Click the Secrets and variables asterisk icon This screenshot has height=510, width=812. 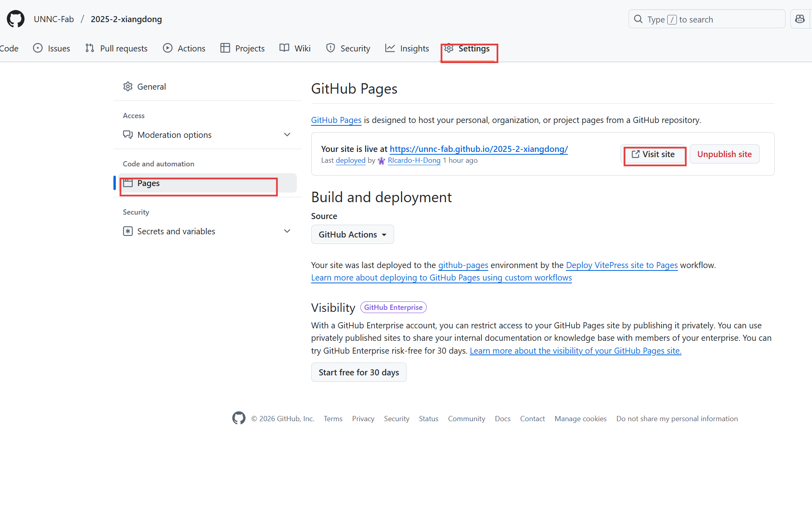(x=128, y=231)
